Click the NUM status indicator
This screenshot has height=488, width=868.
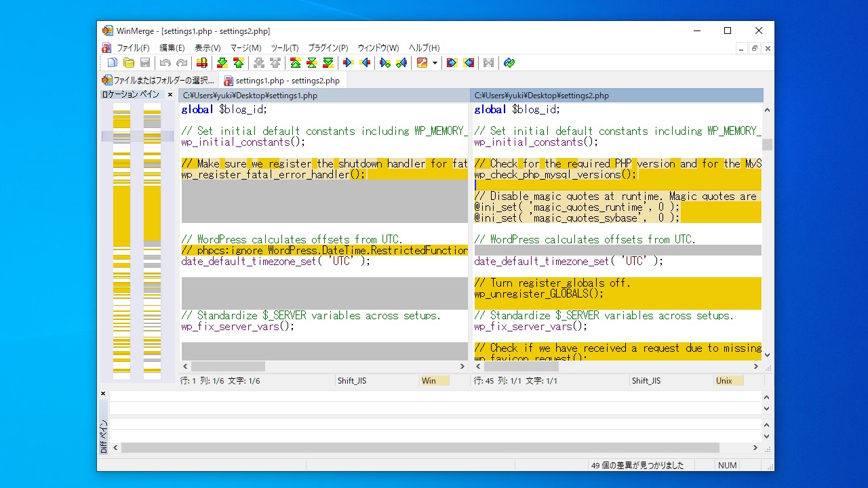727,466
